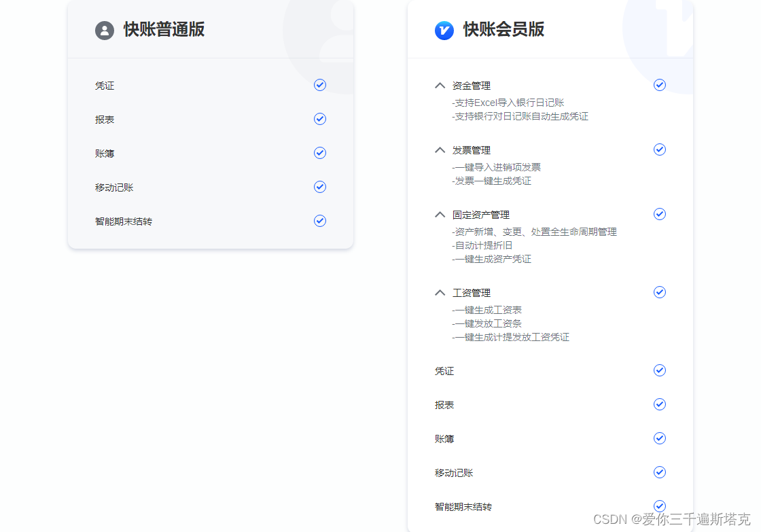Click the line 自动计提折旧
The width and height of the screenshot is (761, 532).
[x=482, y=245]
